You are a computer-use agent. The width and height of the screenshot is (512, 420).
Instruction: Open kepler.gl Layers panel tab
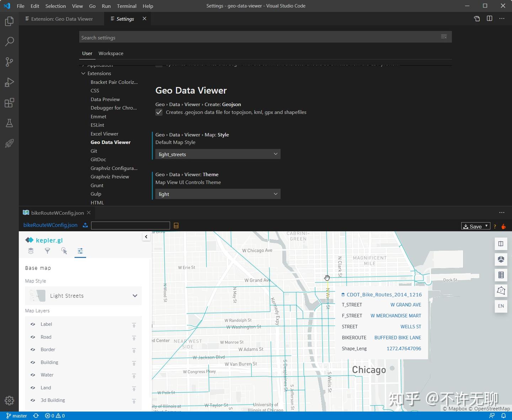click(x=31, y=251)
